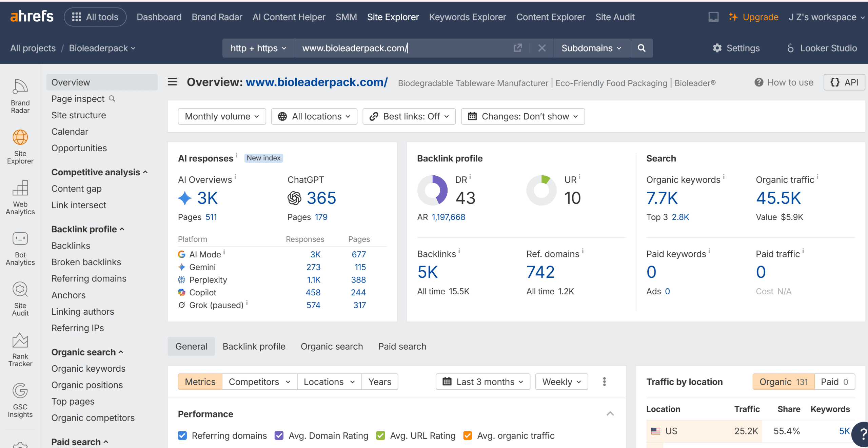Open Changes: Don't show dropdown
This screenshot has height=448, width=868.
523,116
